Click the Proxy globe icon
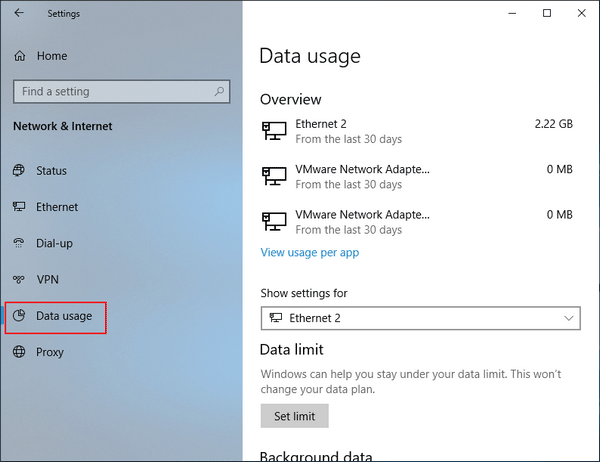The width and height of the screenshot is (600, 462). [x=19, y=351]
